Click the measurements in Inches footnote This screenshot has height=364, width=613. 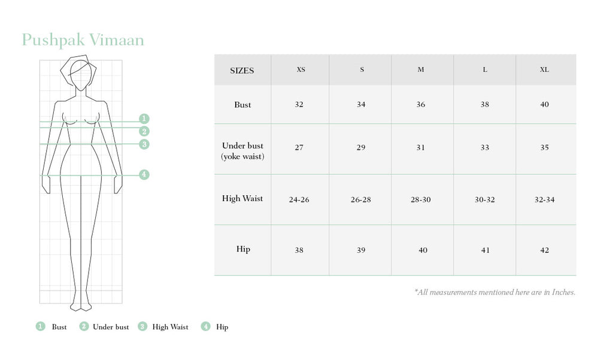(x=494, y=292)
